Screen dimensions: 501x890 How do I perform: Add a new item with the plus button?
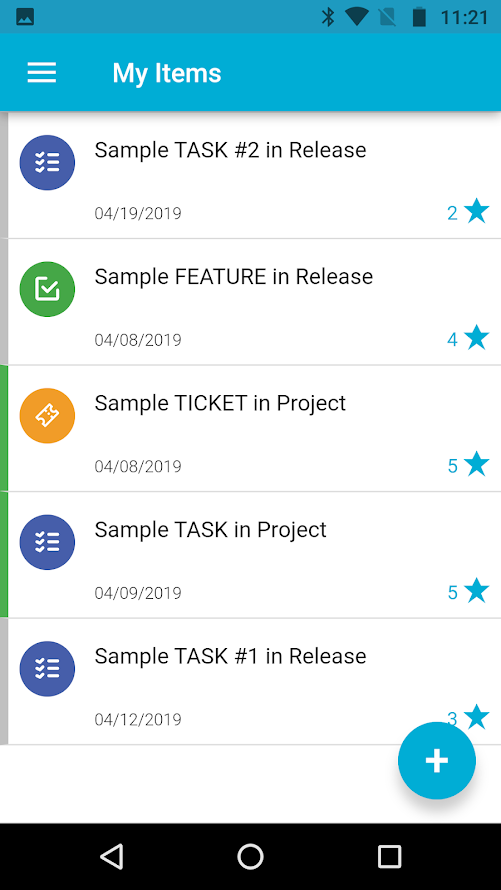click(x=437, y=761)
